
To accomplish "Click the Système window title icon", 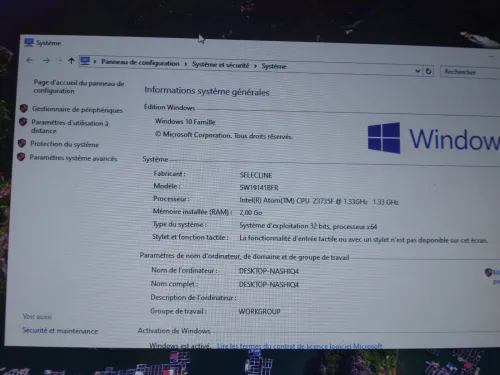I will pyautogui.click(x=29, y=42).
